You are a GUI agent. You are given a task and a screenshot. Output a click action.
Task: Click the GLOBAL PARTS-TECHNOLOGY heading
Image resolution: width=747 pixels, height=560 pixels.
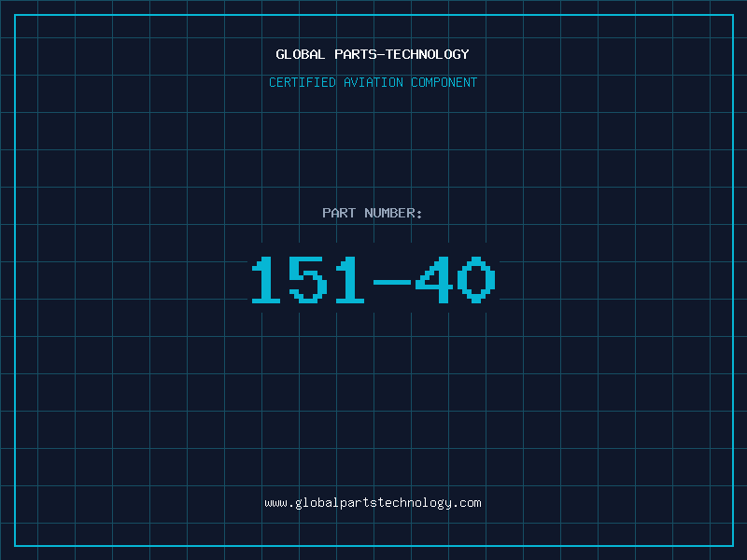click(x=373, y=54)
